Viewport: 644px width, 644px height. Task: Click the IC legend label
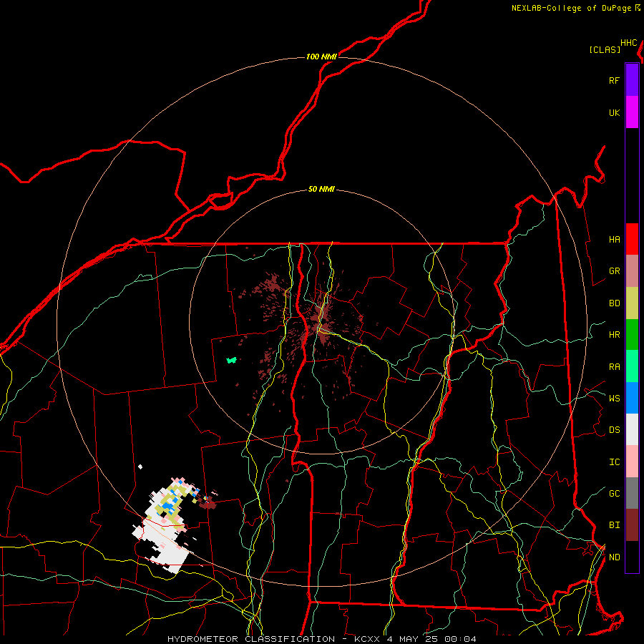tap(614, 462)
